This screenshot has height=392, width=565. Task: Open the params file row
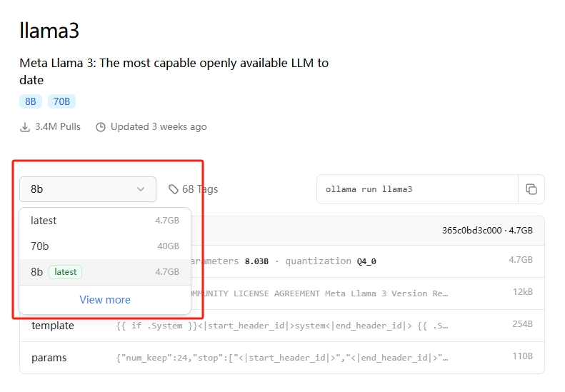tap(282, 358)
